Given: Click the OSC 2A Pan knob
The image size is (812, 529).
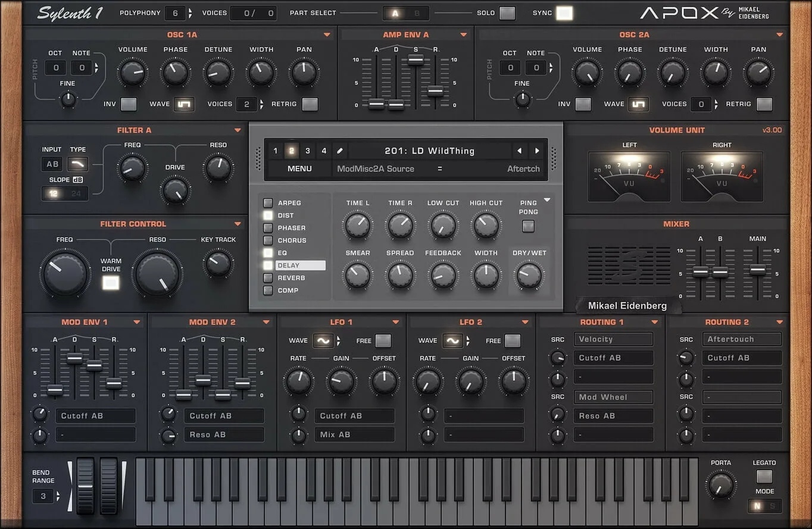Looking at the screenshot, I should tap(758, 73).
